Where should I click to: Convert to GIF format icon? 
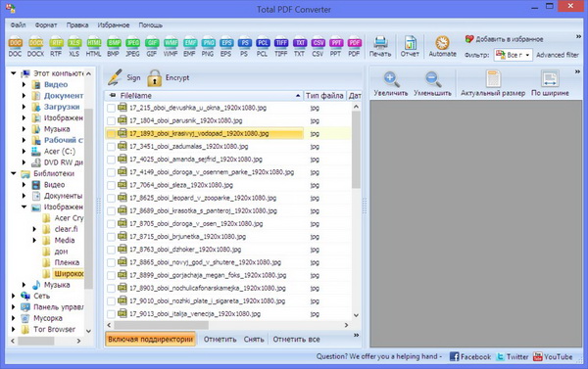[x=152, y=47]
